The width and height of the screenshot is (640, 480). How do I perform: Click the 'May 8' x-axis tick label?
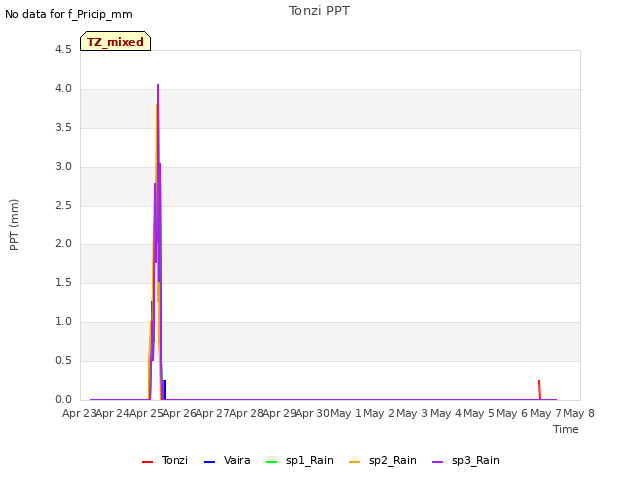point(579,413)
